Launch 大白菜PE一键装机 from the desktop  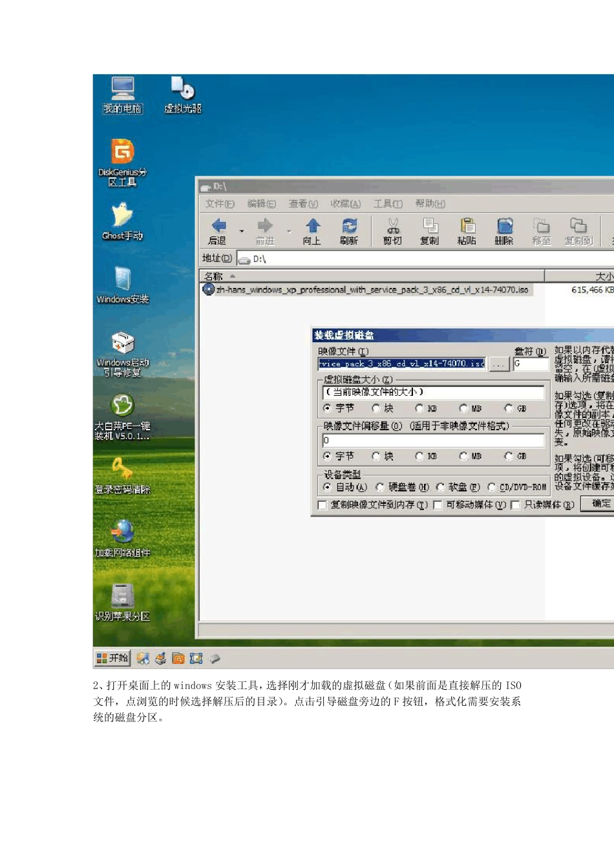(122, 417)
